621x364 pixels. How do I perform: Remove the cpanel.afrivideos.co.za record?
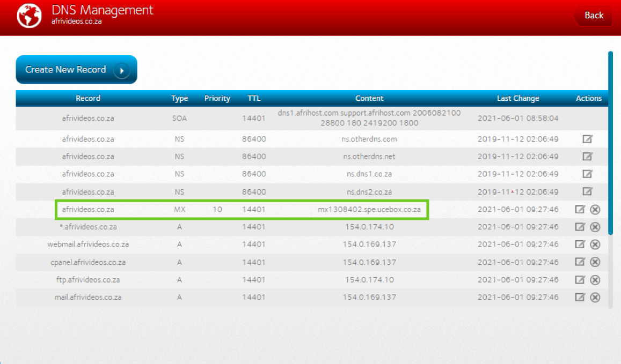coord(595,262)
